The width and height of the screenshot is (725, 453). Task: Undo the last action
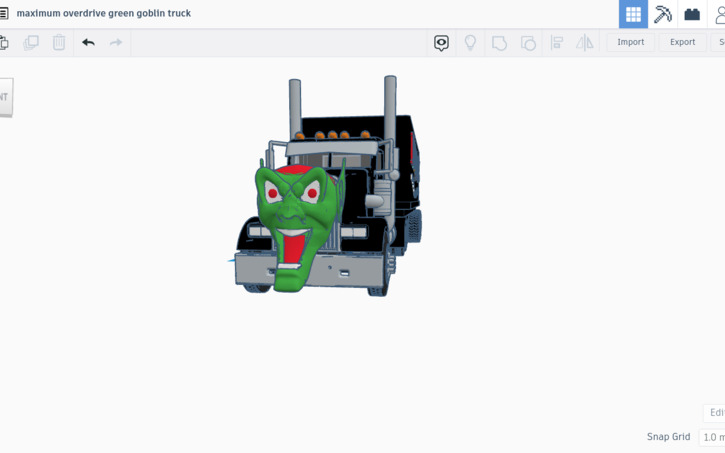click(88, 43)
